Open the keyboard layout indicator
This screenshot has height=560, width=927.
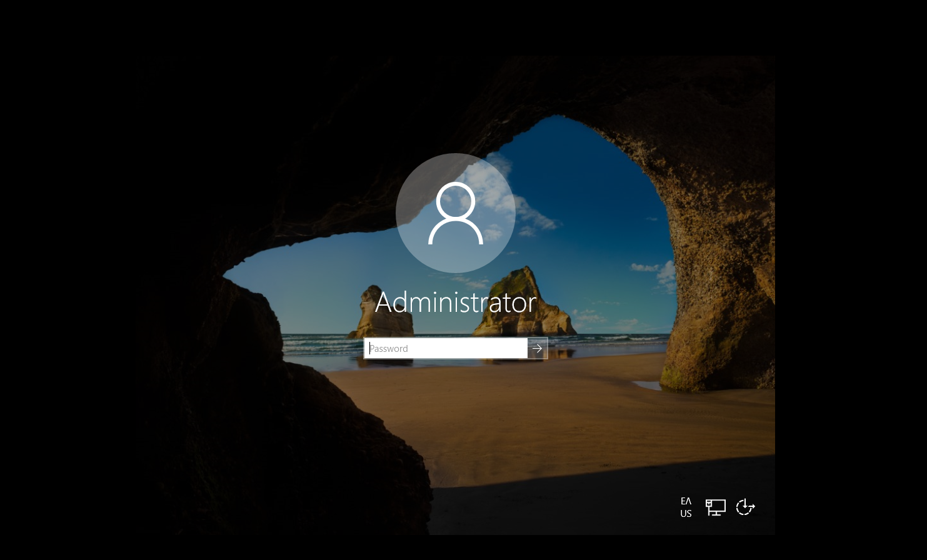[686, 507]
